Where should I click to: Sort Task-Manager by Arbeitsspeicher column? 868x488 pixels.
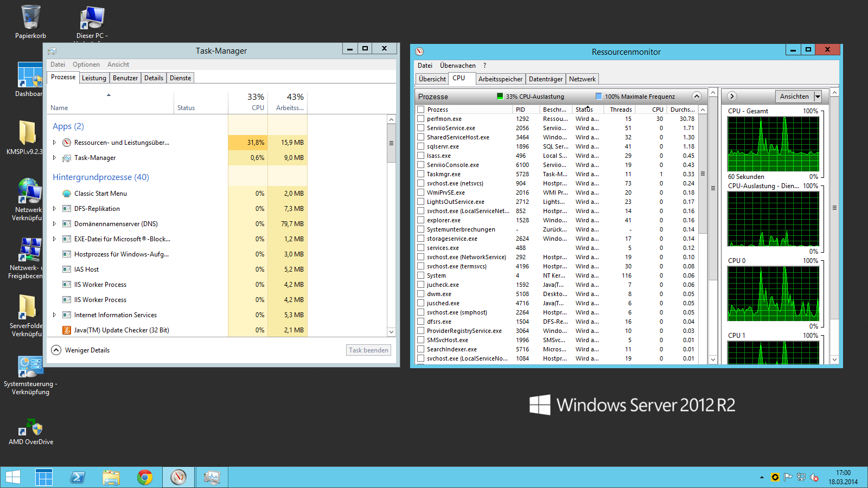point(288,101)
